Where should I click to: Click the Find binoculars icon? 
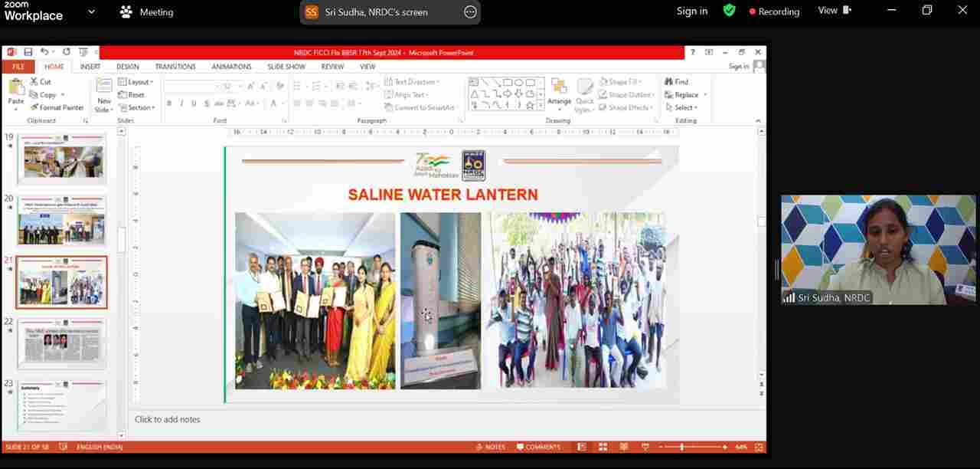click(x=668, y=81)
